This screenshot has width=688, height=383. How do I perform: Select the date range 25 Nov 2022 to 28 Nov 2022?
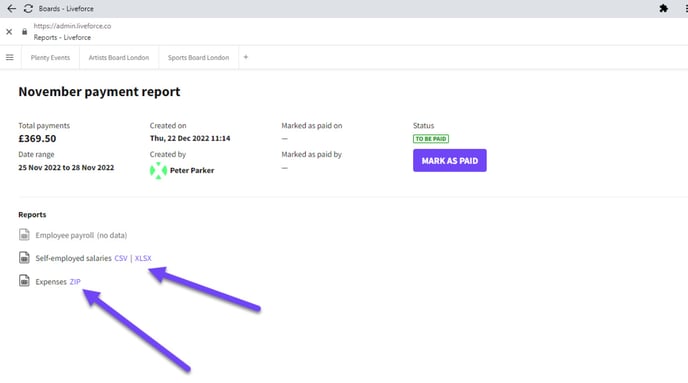(66, 168)
